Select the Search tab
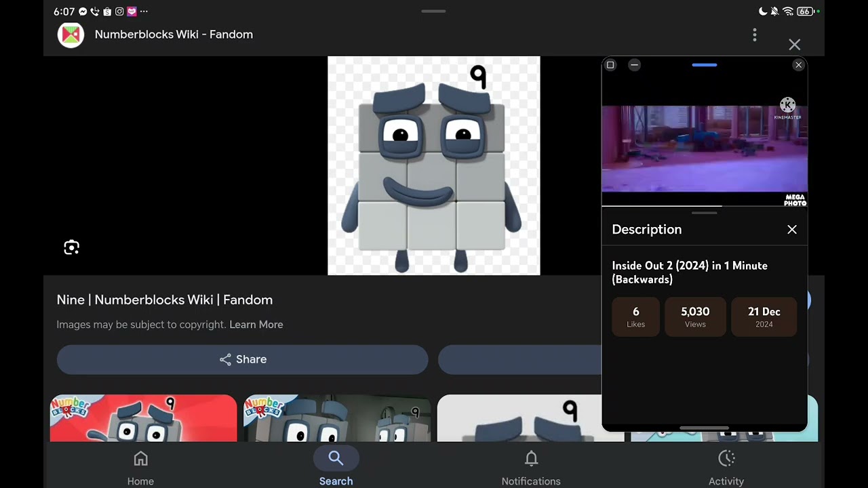Viewport: 868px width, 488px height. click(336, 468)
